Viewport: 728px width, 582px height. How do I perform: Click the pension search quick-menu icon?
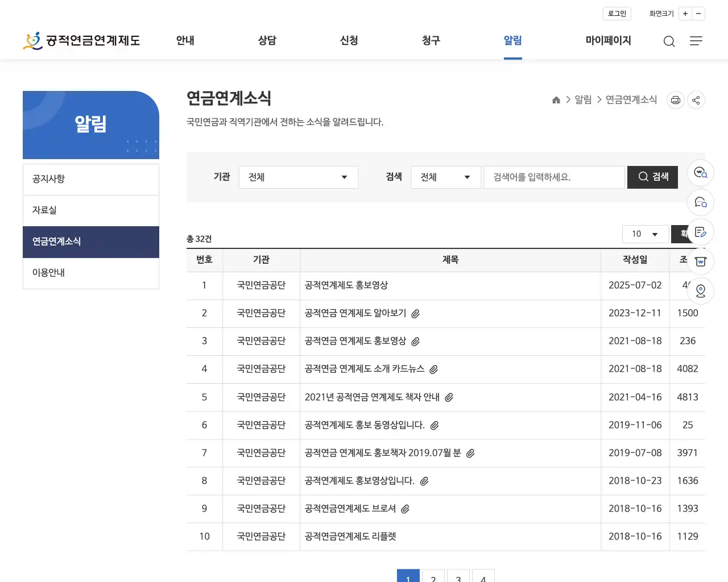point(700,173)
